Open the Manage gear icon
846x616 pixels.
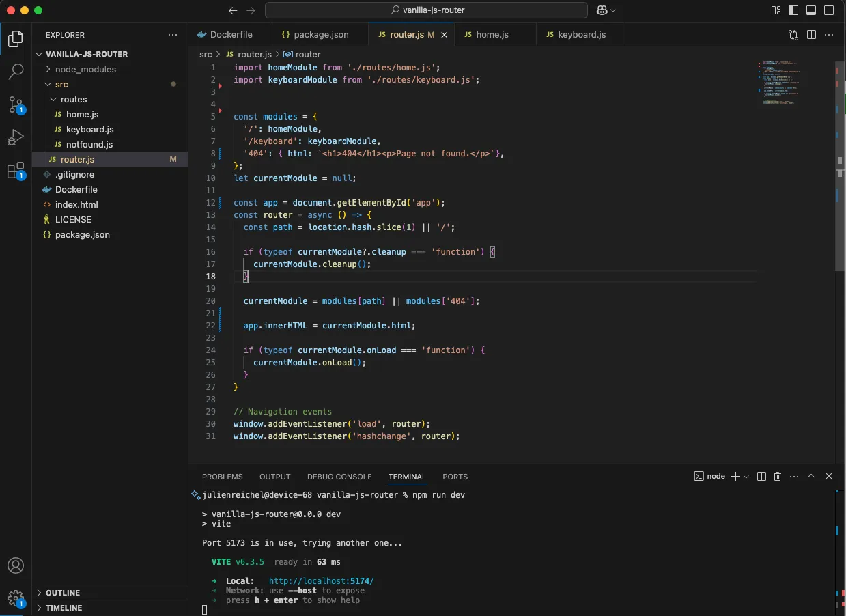pos(16,598)
